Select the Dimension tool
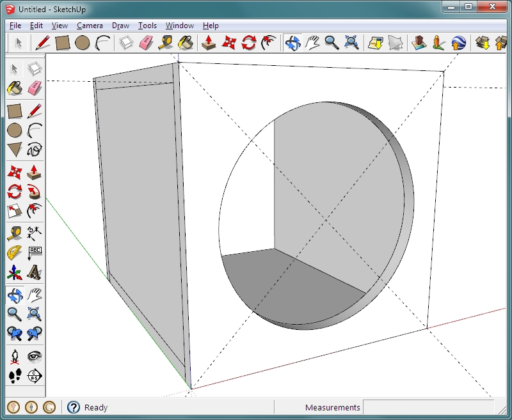Viewport: 512px width, 420px height. click(35, 234)
